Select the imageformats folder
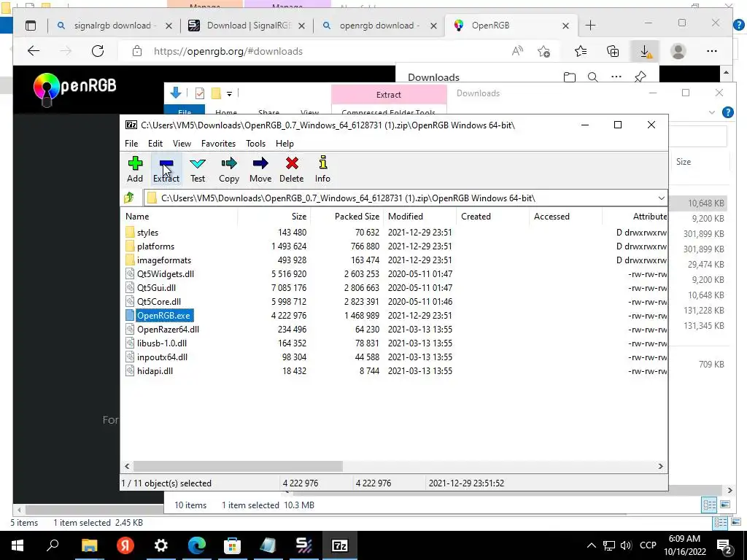This screenshot has width=747, height=560. (164, 260)
